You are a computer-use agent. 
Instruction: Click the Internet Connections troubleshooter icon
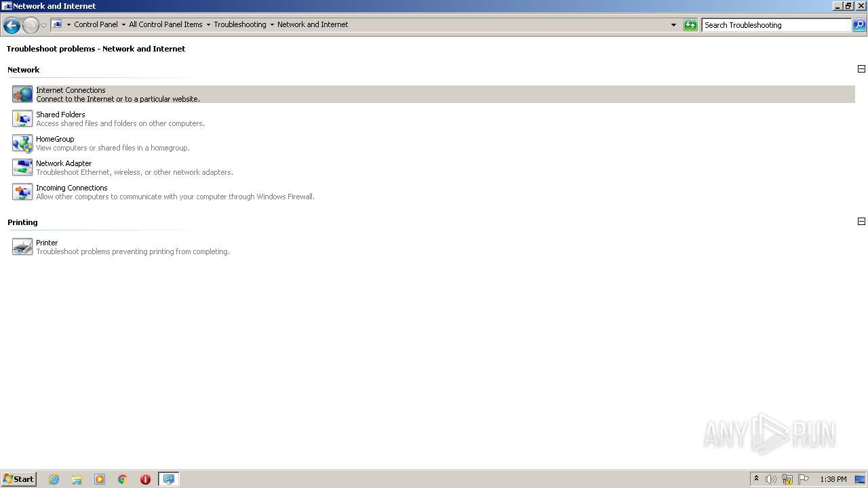(x=22, y=94)
